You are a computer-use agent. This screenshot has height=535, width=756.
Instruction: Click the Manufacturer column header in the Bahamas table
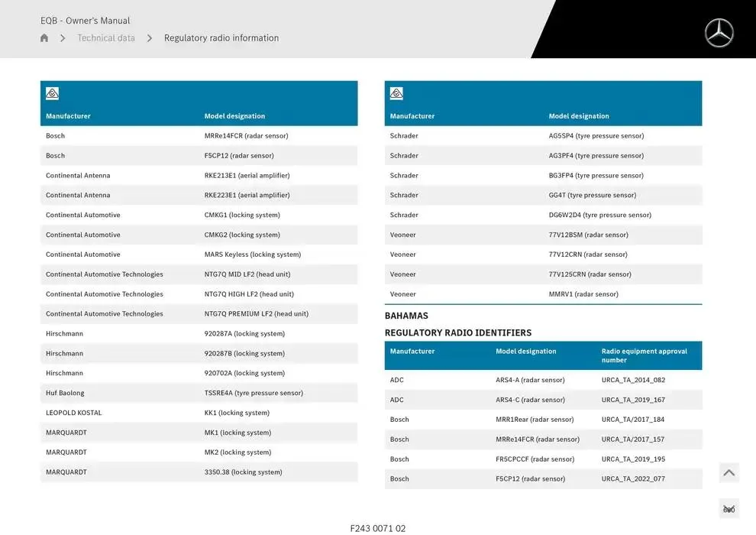click(412, 351)
